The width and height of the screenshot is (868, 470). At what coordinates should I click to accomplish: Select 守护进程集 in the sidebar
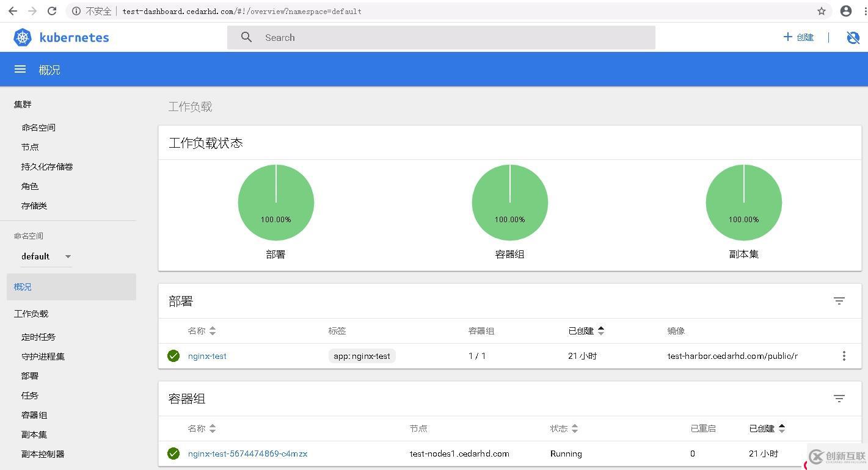coord(43,356)
